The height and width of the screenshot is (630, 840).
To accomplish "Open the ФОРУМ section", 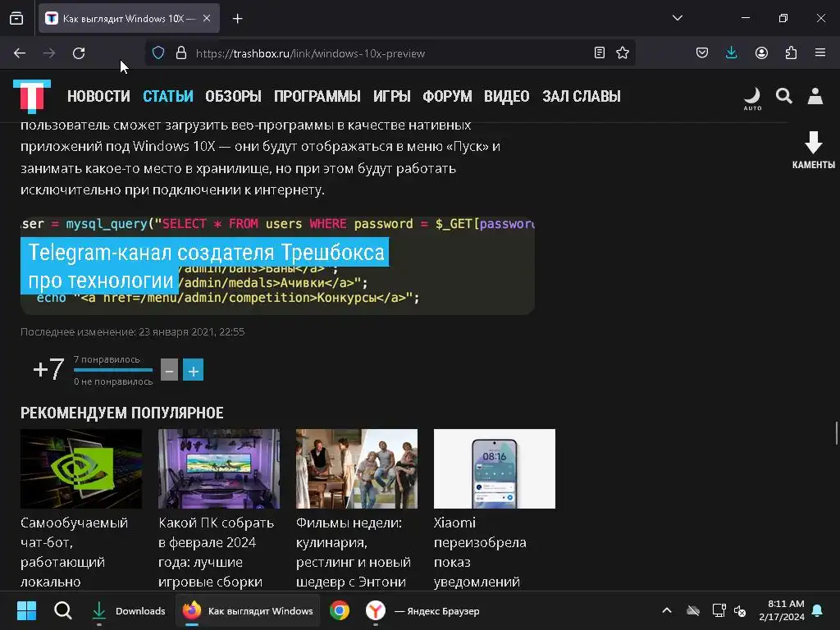I will 447,97.
